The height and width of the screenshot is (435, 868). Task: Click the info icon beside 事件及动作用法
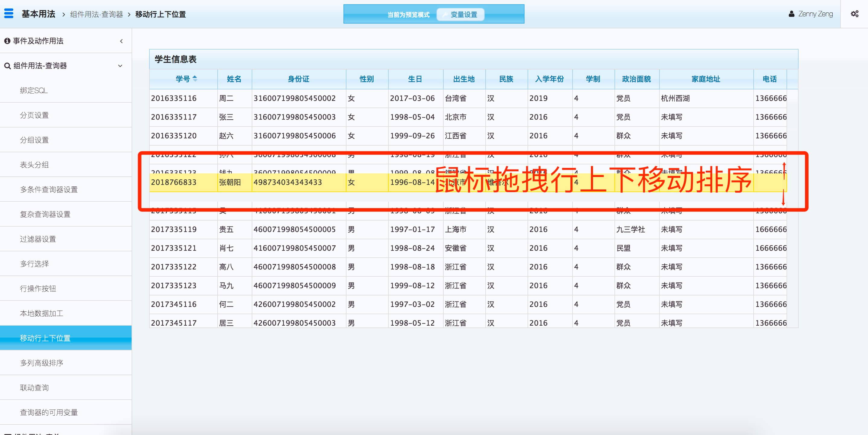tap(7, 41)
